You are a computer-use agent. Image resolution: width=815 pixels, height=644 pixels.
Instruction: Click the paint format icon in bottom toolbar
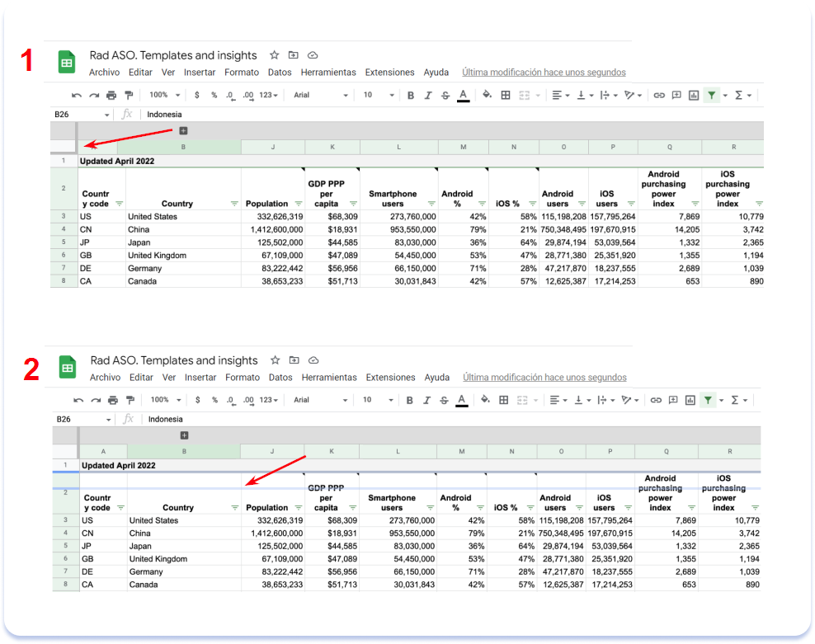click(x=130, y=400)
